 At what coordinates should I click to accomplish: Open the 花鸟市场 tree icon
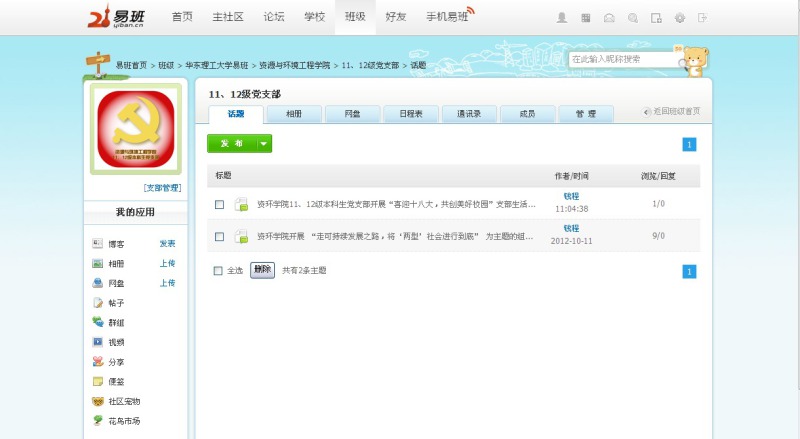(97, 421)
